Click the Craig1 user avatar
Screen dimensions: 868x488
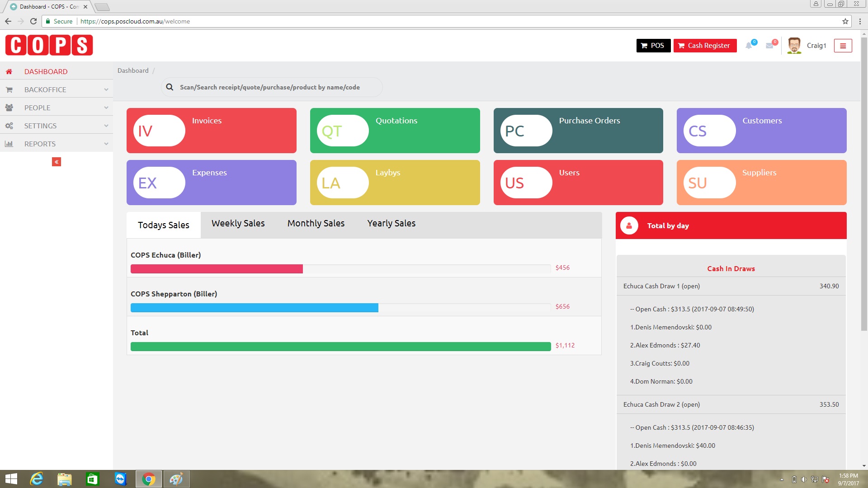(794, 46)
